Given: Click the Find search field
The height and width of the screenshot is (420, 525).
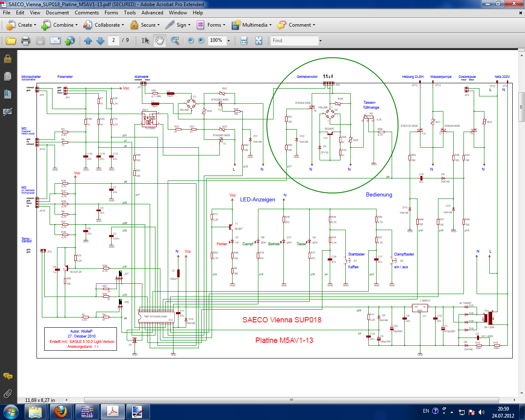Looking at the screenshot, I should pos(294,41).
